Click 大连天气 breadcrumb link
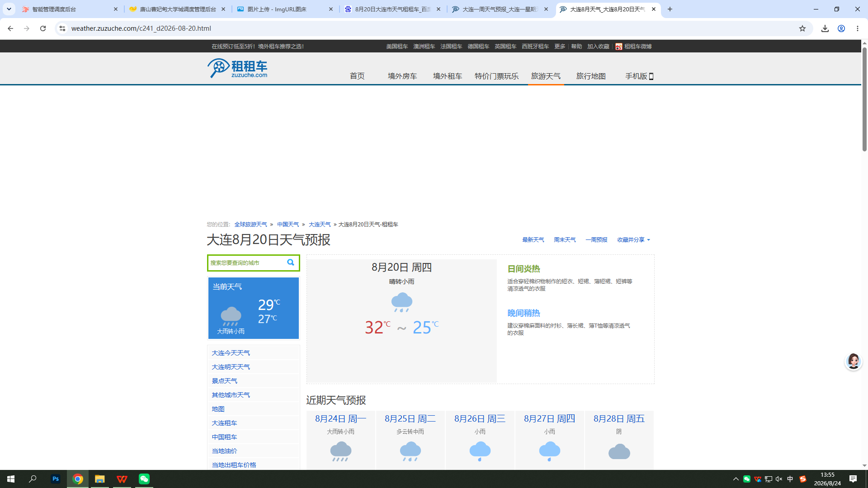Image resolution: width=868 pixels, height=488 pixels. [x=320, y=225]
